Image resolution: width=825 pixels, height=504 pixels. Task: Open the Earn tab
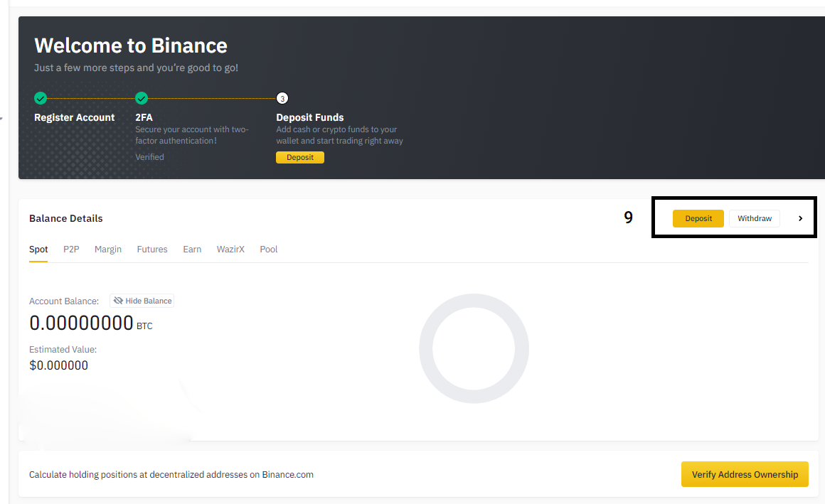192,250
